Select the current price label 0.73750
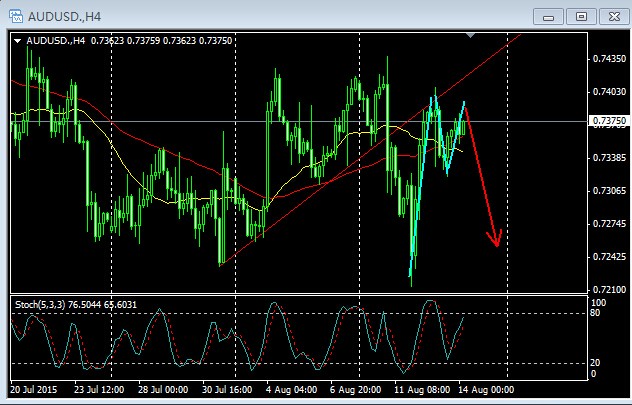This screenshot has height=405, width=632. 609,120
